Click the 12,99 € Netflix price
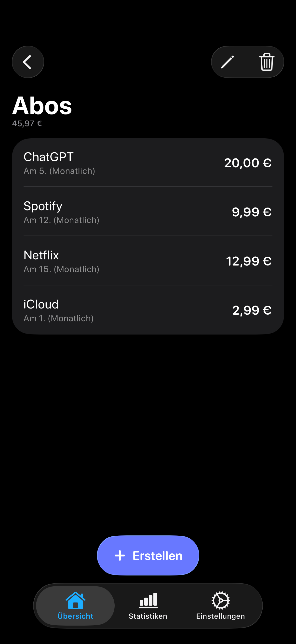Image resolution: width=296 pixels, height=644 pixels. (249, 261)
